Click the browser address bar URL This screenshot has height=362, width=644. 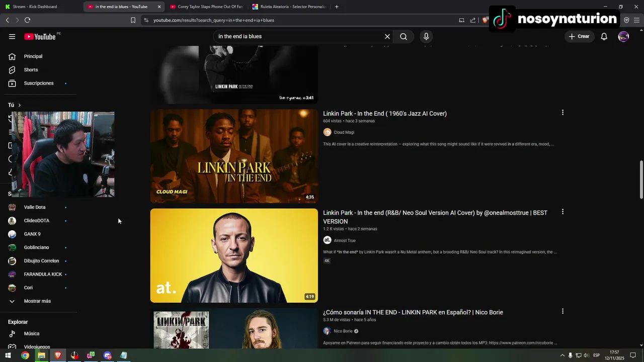214,20
